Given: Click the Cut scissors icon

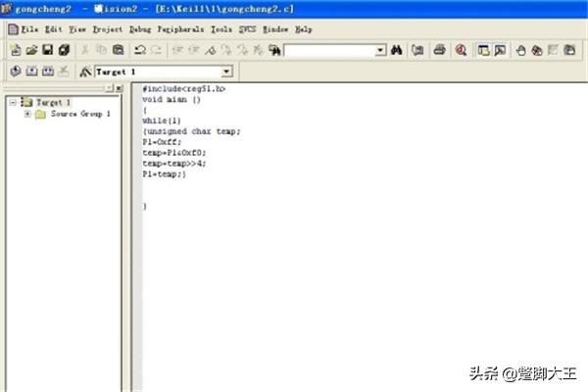Looking at the screenshot, I should point(85,50).
